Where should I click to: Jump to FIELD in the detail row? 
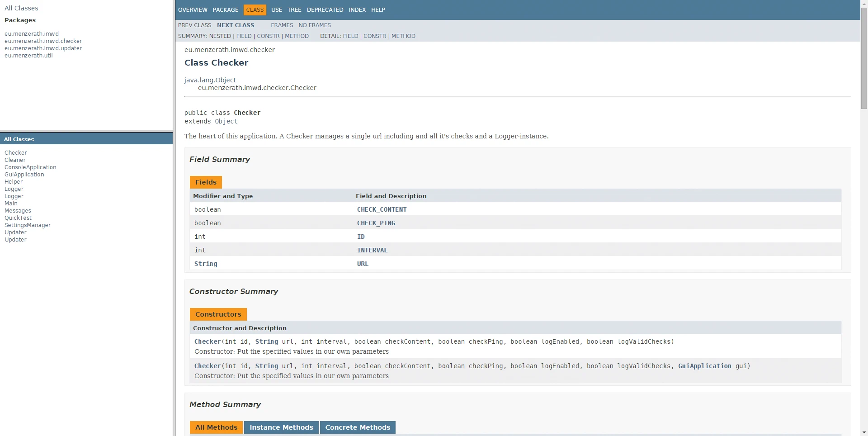click(350, 36)
